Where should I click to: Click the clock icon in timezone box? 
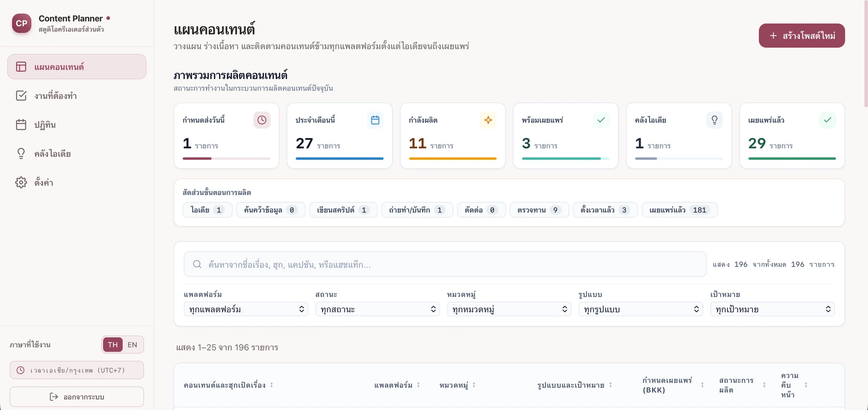pyautogui.click(x=20, y=370)
